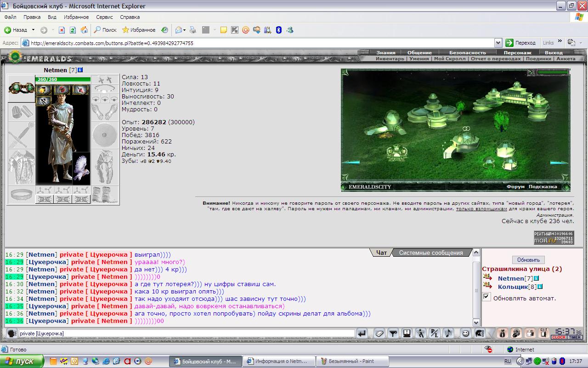Open the empty chest armor slot
The image size is (588, 368).
tap(22, 167)
